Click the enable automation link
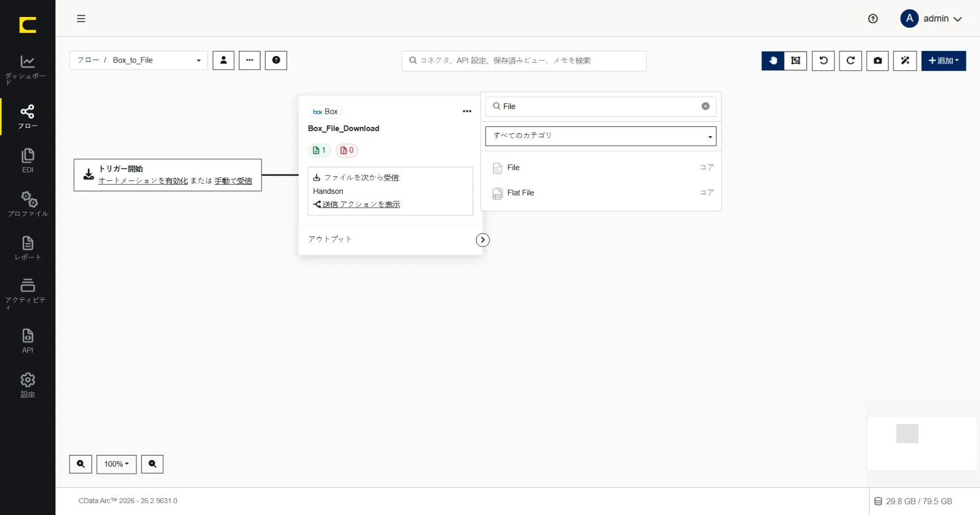Screen dimensions: 980x515 (x=143, y=181)
